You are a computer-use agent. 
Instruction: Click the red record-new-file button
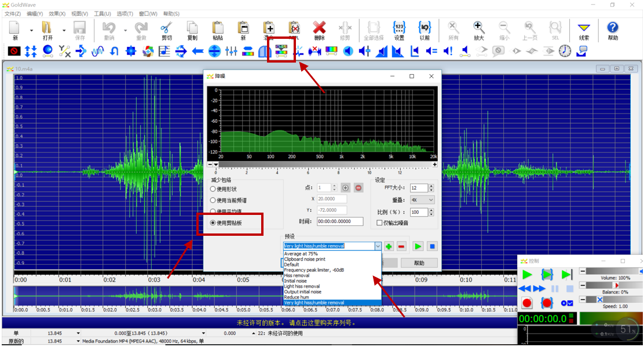[526, 303]
